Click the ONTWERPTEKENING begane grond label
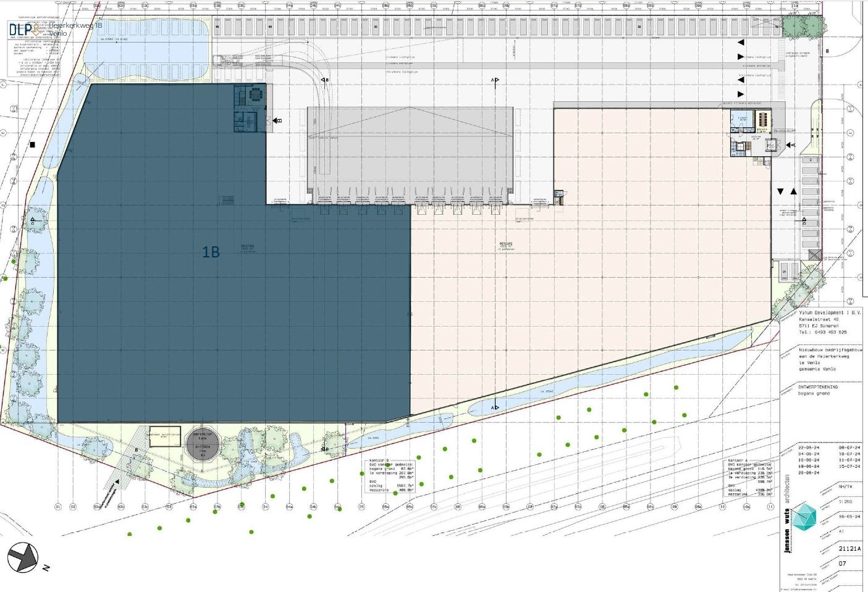 (x=818, y=390)
